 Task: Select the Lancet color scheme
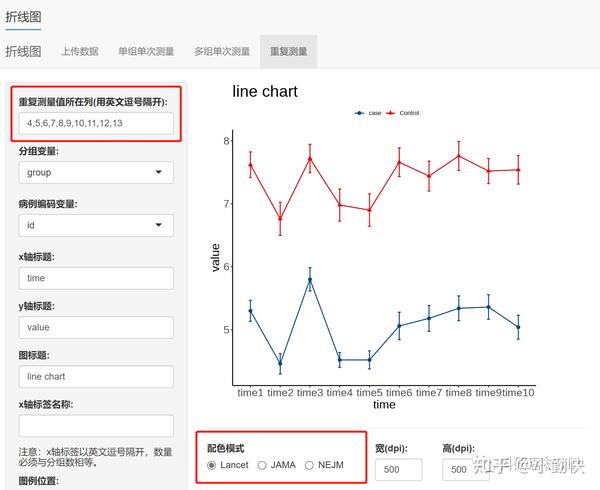tap(211, 465)
